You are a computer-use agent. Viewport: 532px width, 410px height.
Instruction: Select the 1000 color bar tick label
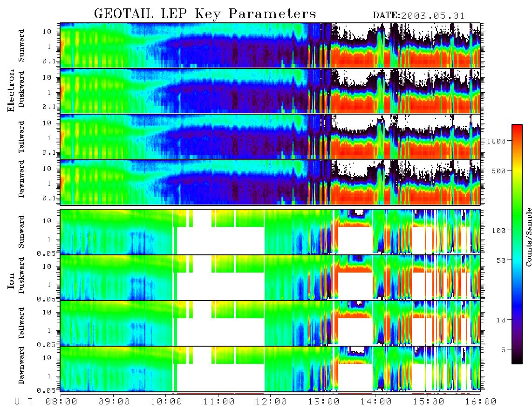coord(496,141)
